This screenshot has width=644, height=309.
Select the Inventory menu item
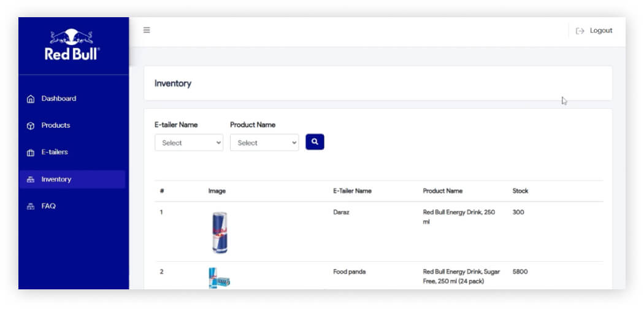point(72,179)
